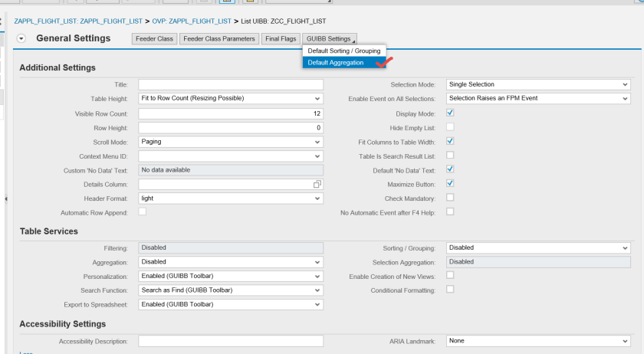Toggle Default 'No Data' Text checkbox

[x=450, y=169]
